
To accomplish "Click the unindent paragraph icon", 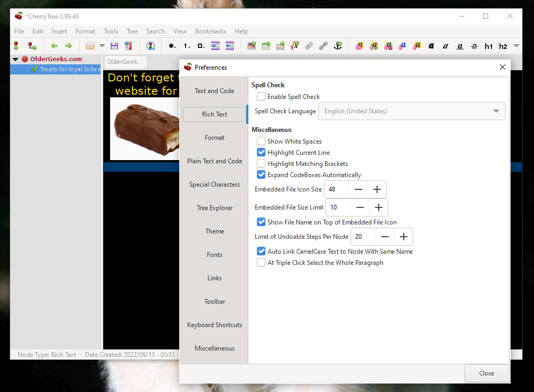I will (x=230, y=46).
